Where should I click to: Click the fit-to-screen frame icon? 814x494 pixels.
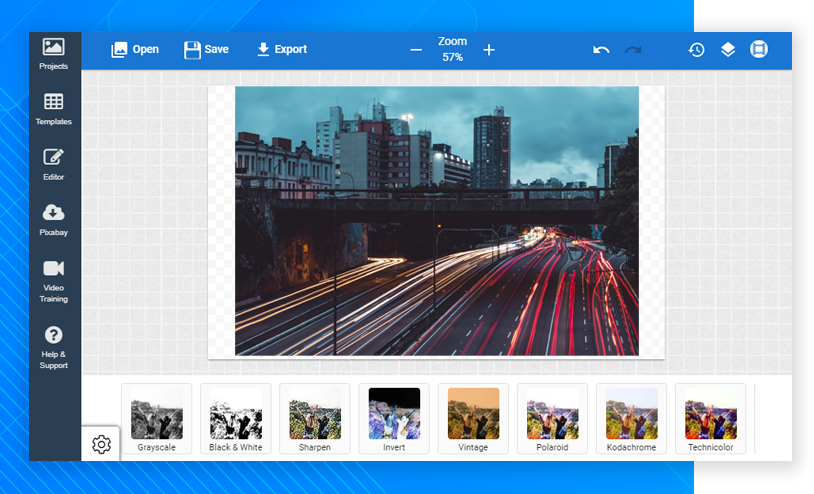pos(758,49)
